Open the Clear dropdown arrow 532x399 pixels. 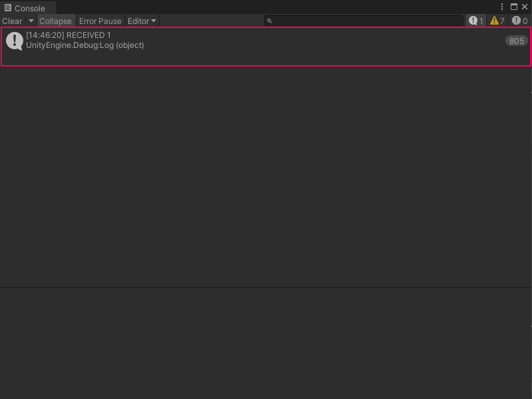click(x=31, y=21)
